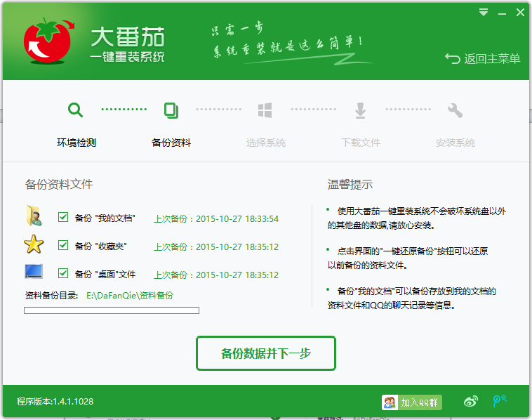Open the title bar dropdown menu arrow

click(484, 13)
